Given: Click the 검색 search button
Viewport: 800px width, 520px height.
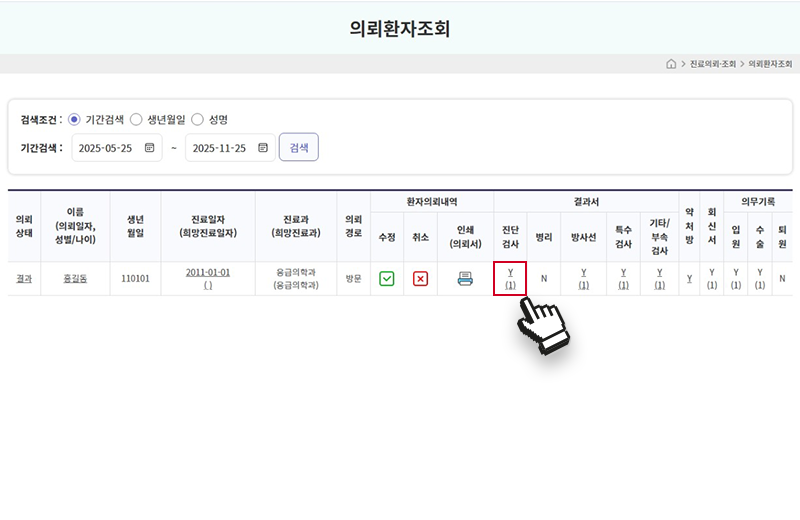Looking at the screenshot, I should coord(298,148).
